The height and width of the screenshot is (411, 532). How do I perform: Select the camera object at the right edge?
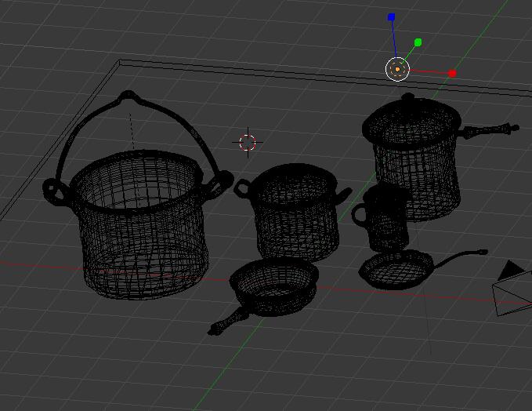click(x=513, y=289)
